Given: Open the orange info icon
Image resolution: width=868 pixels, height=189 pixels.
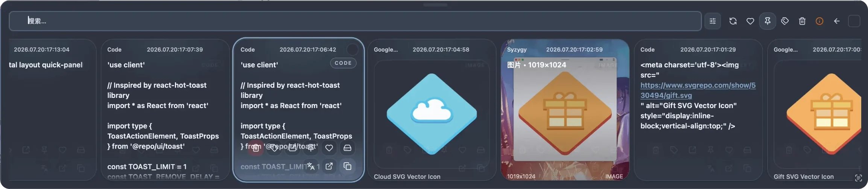Looking at the screenshot, I should (819, 21).
